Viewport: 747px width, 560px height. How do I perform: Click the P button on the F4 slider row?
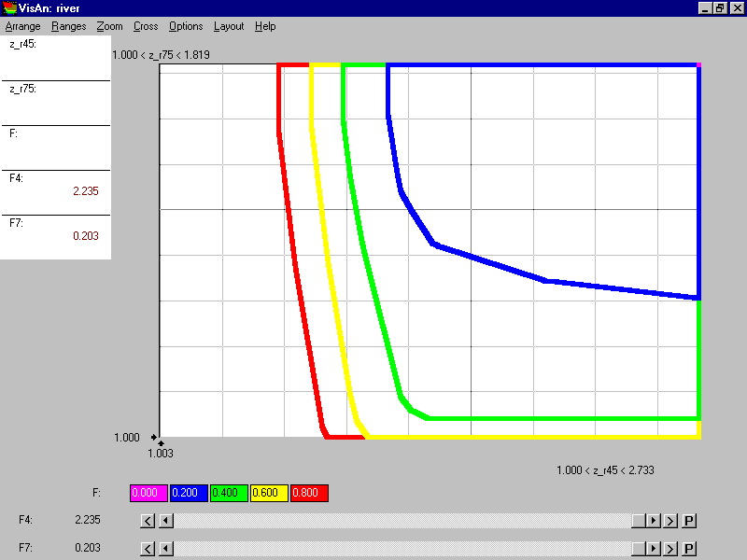pos(689,521)
